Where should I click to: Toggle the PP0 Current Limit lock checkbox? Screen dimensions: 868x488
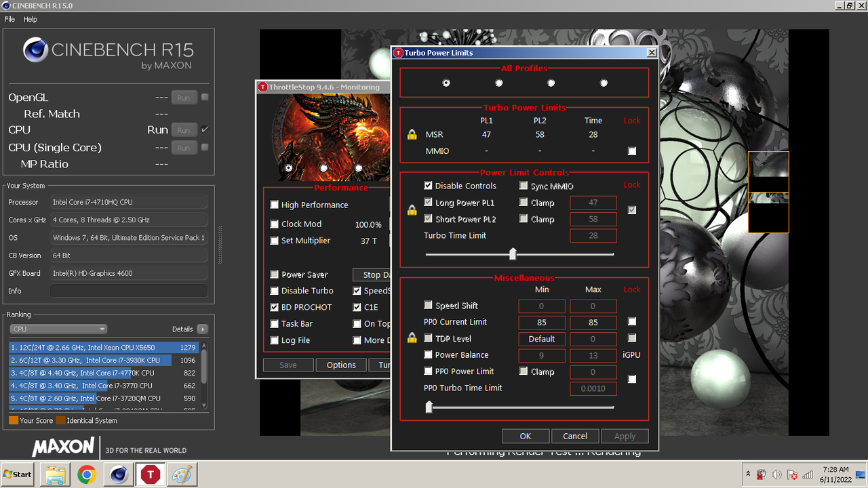click(632, 322)
